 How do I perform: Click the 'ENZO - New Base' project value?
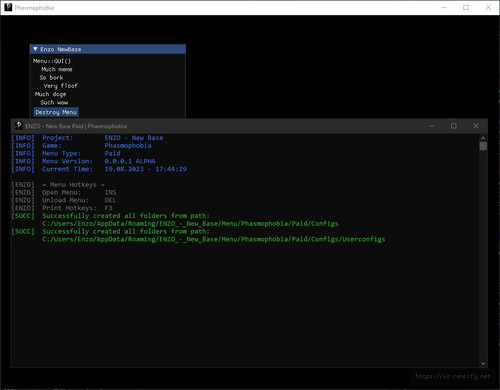click(134, 138)
